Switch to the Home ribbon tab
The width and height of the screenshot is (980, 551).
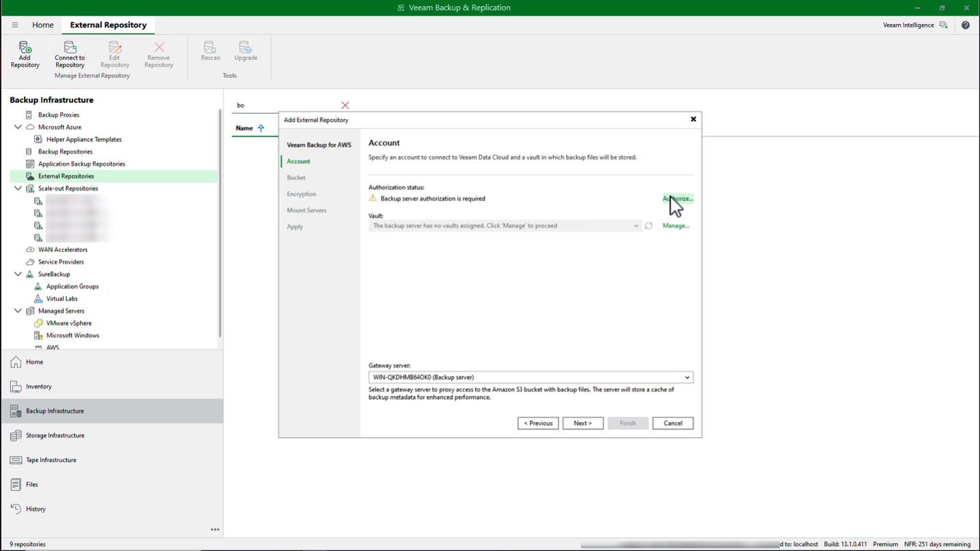point(42,25)
